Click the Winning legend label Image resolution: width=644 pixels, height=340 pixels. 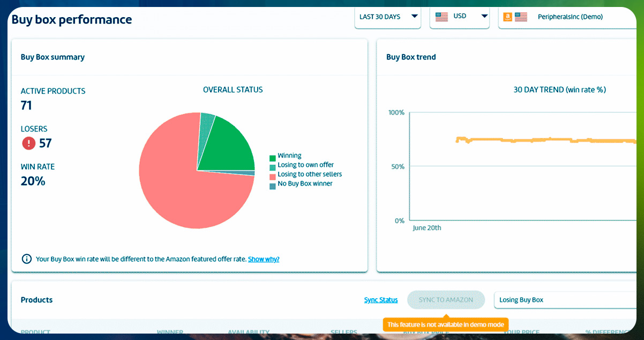click(x=289, y=156)
